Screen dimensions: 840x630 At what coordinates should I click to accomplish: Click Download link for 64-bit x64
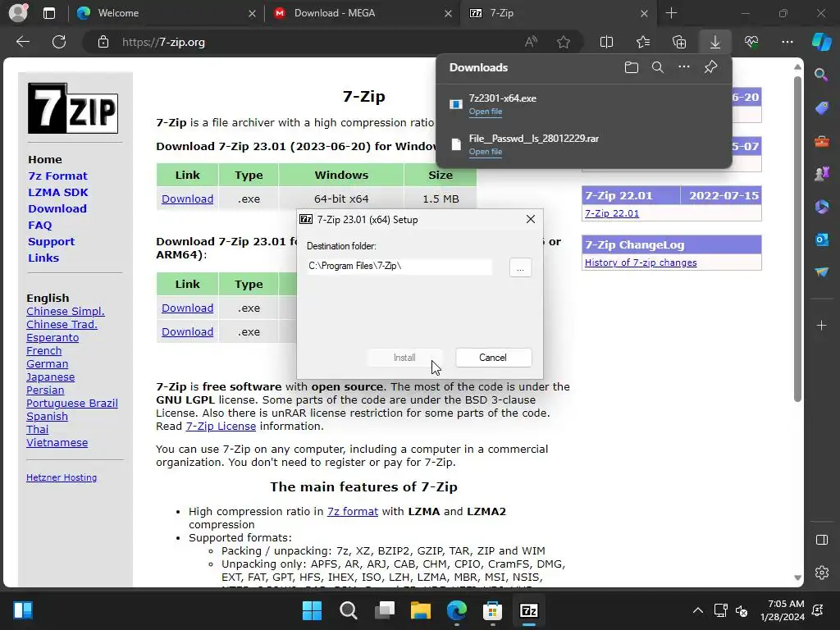[188, 199]
